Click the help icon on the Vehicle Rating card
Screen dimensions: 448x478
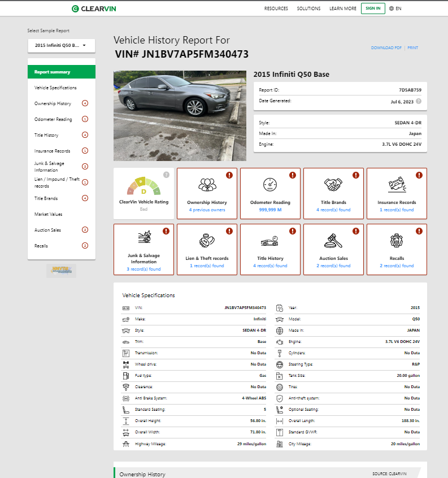166,175
